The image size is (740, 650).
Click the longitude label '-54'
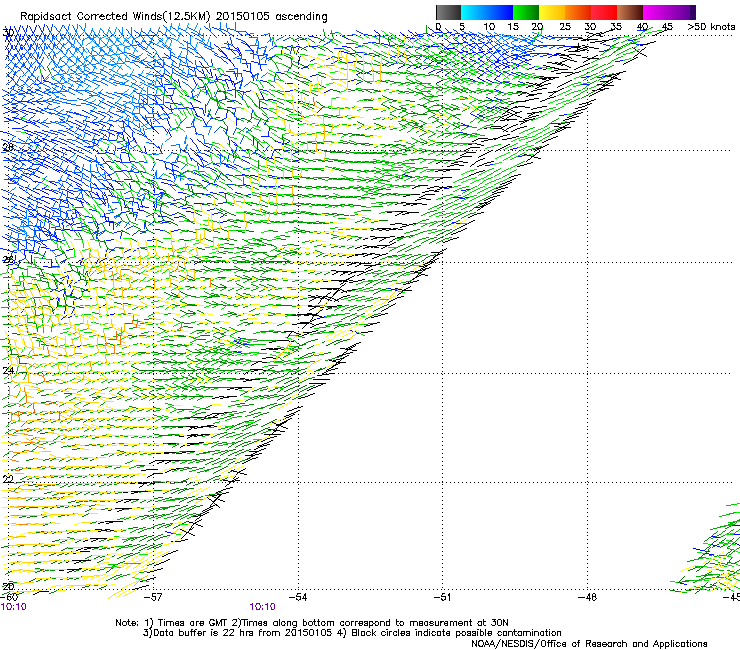click(x=298, y=597)
